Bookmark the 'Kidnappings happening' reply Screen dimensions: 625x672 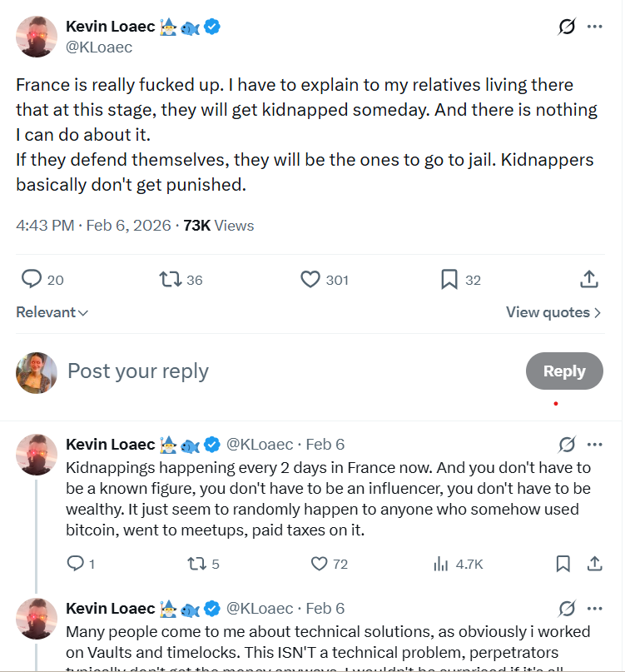pyautogui.click(x=563, y=564)
